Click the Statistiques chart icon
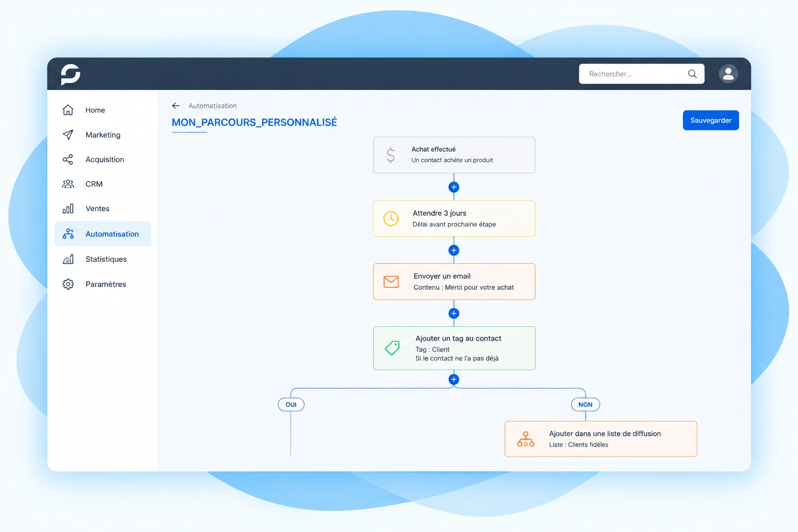 (x=68, y=259)
